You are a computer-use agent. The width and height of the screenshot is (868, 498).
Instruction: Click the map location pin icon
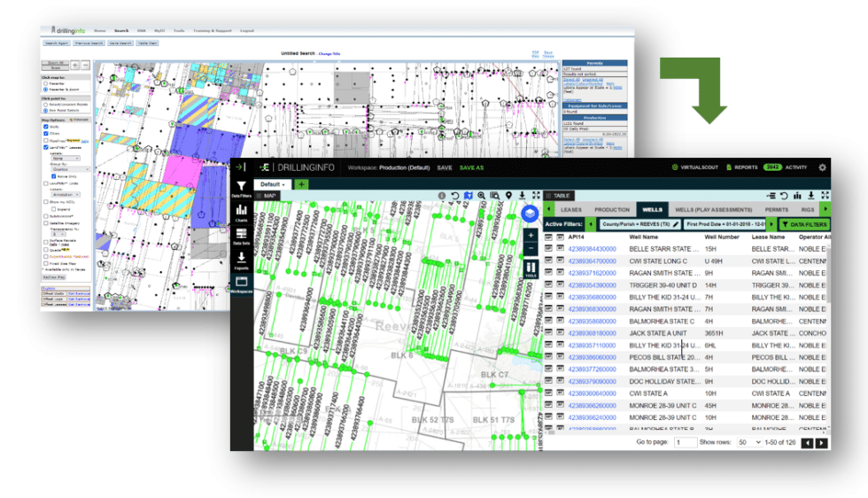tap(508, 195)
